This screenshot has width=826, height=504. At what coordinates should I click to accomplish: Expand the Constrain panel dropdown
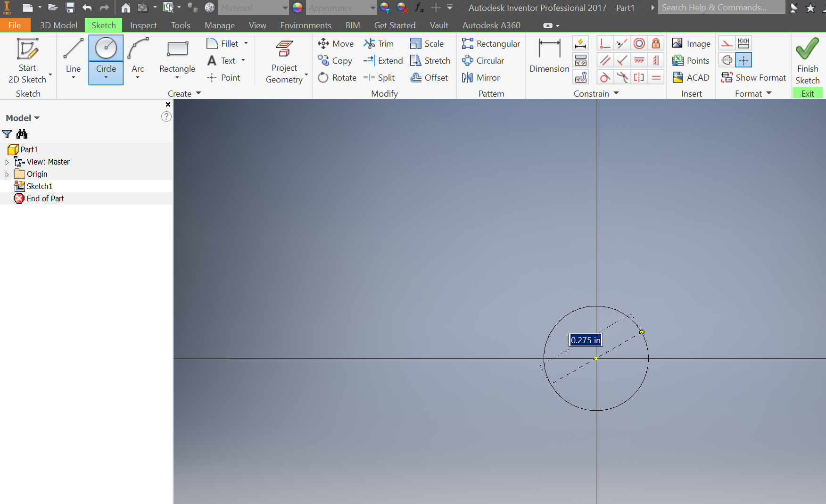(x=616, y=93)
